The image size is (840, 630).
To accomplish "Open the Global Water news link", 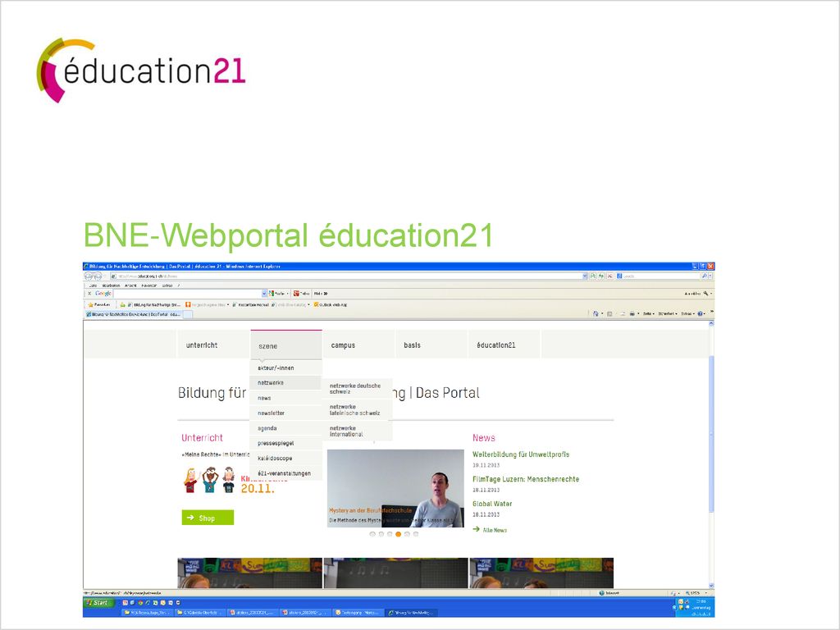I will pyautogui.click(x=492, y=504).
